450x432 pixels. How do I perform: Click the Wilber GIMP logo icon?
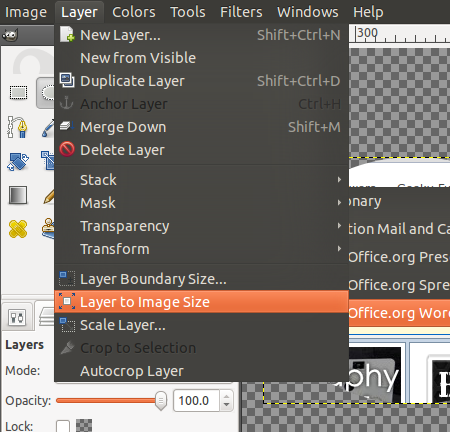click(10, 35)
